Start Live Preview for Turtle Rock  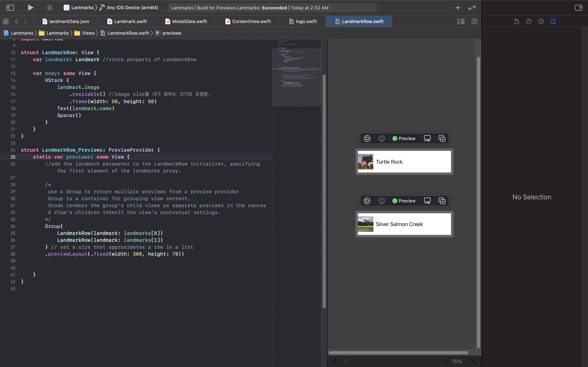(x=367, y=138)
